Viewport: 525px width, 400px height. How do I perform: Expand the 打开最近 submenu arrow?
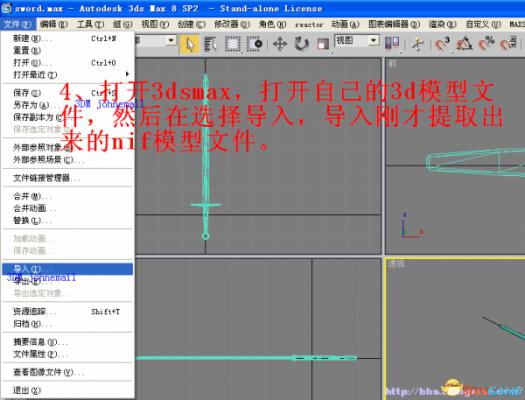coord(127,74)
